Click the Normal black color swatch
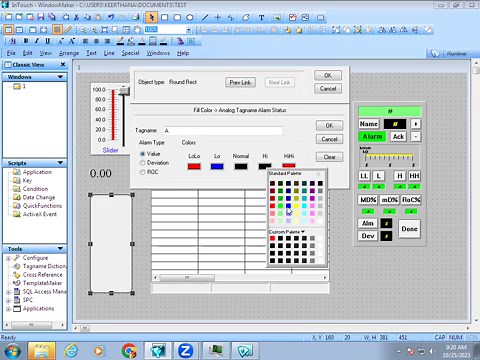Viewport: 480px width, 360px height. [x=241, y=166]
